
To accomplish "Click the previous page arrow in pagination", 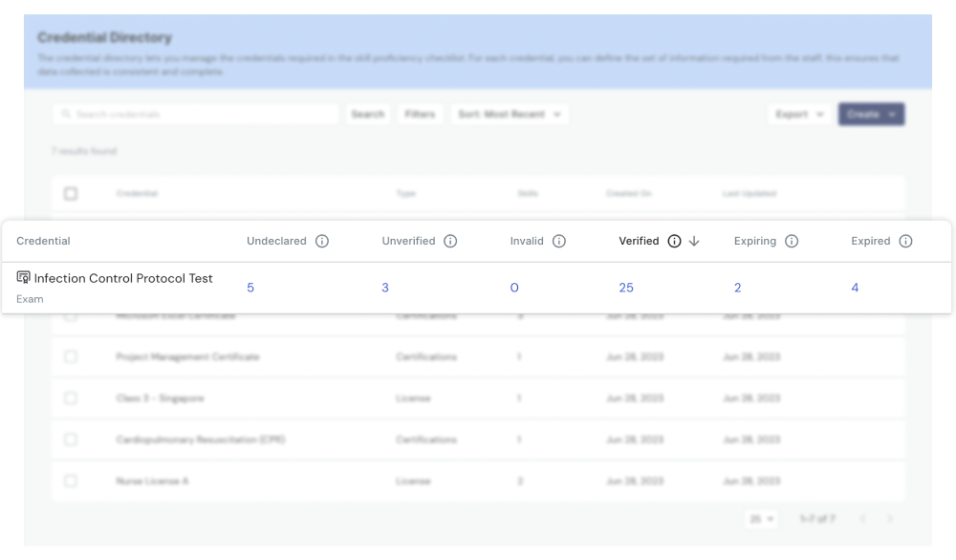I will pyautogui.click(x=860, y=519).
